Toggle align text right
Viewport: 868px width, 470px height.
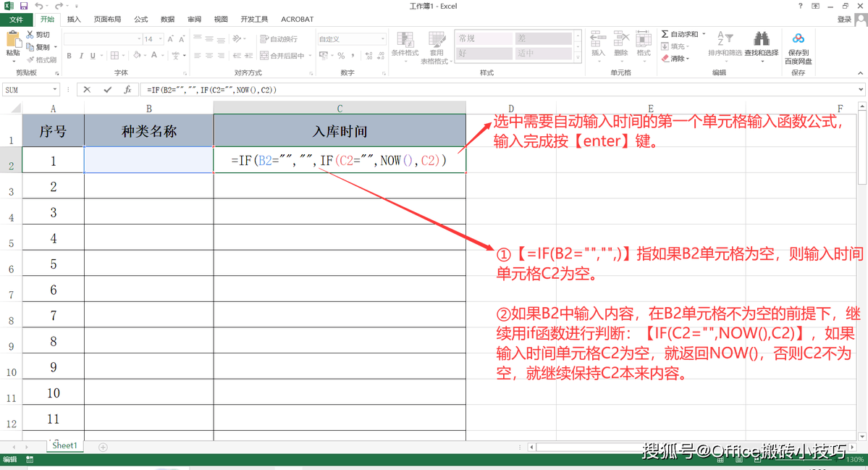pyautogui.click(x=221, y=55)
